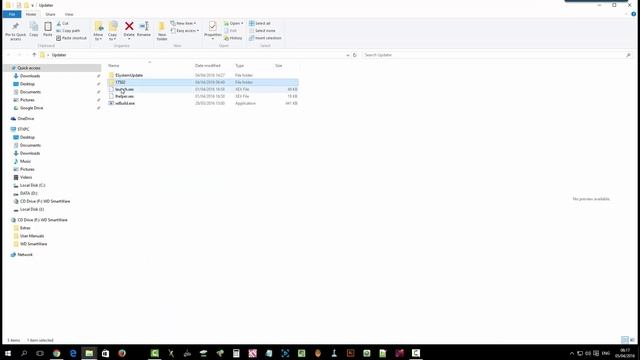Viewport: 640px width, 360px height.
Task: Open Local Disk (C:) in navigation pane
Action: (32, 185)
